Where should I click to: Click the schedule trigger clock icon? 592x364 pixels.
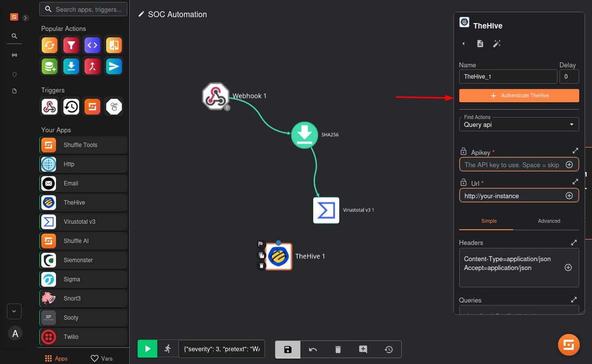[71, 106]
